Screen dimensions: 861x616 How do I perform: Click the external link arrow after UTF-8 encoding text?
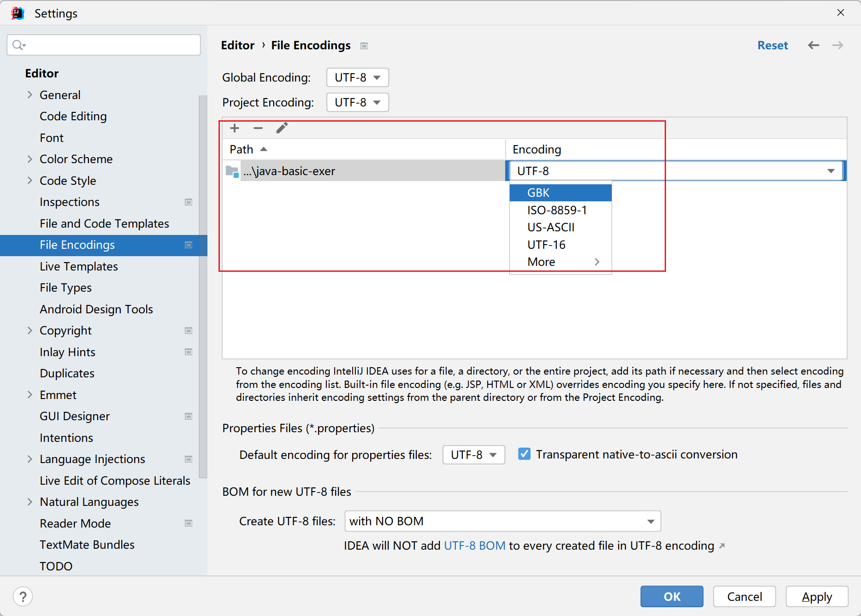722,546
